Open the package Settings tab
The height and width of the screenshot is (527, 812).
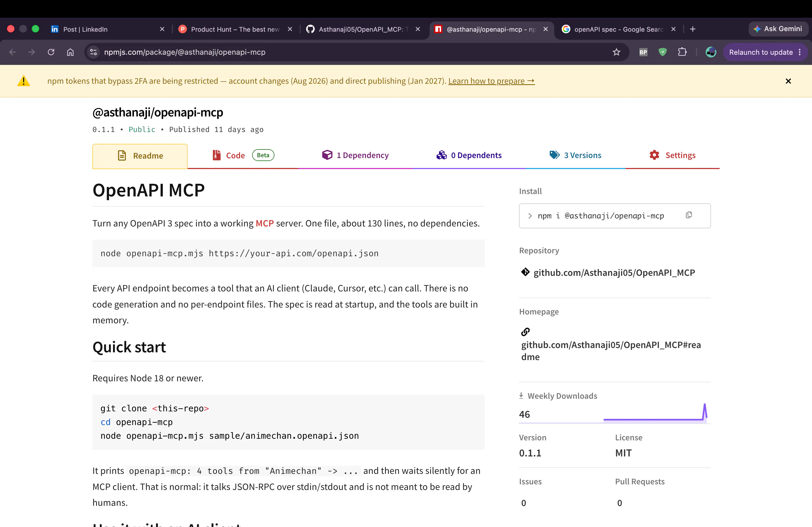[x=672, y=155]
